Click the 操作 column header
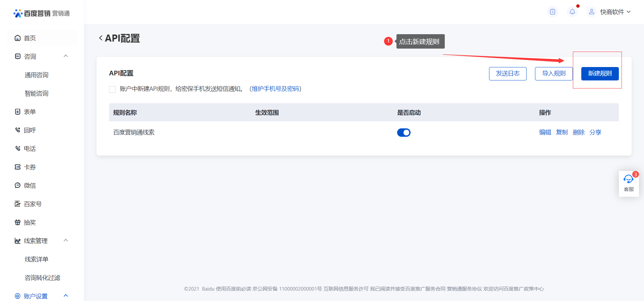This screenshot has width=644, height=301. tap(545, 113)
